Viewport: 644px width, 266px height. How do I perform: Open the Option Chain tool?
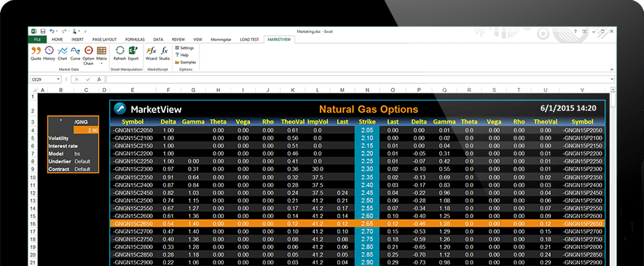[88, 55]
